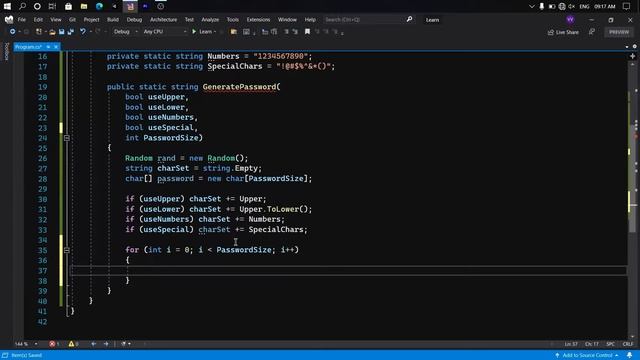
Task: Open the feedback icon beside Live Share
Action: point(591,32)
